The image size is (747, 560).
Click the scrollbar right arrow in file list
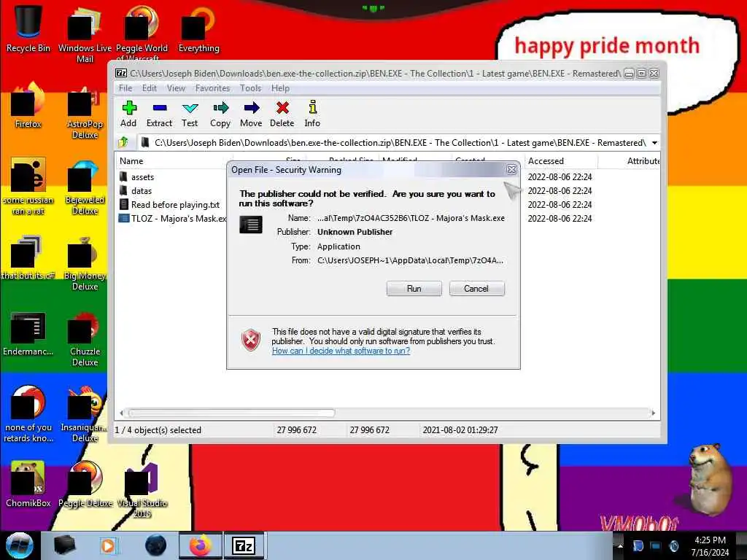(653, 413)
